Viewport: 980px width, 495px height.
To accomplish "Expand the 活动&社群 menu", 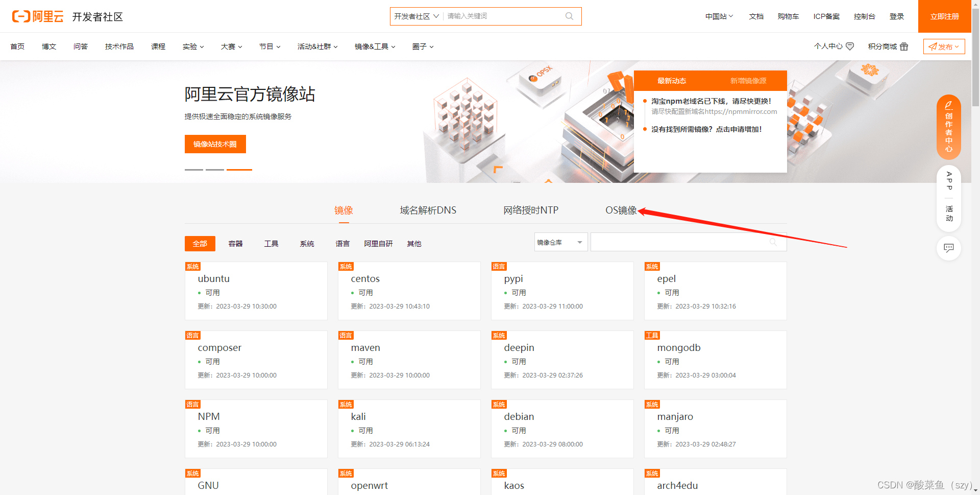I will click(317, 46).
